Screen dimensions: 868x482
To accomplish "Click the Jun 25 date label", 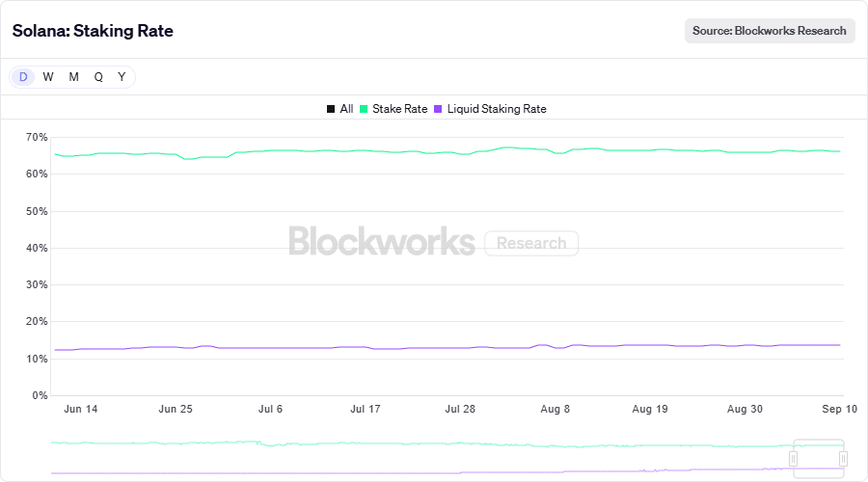I will click(x=176, y=409).
